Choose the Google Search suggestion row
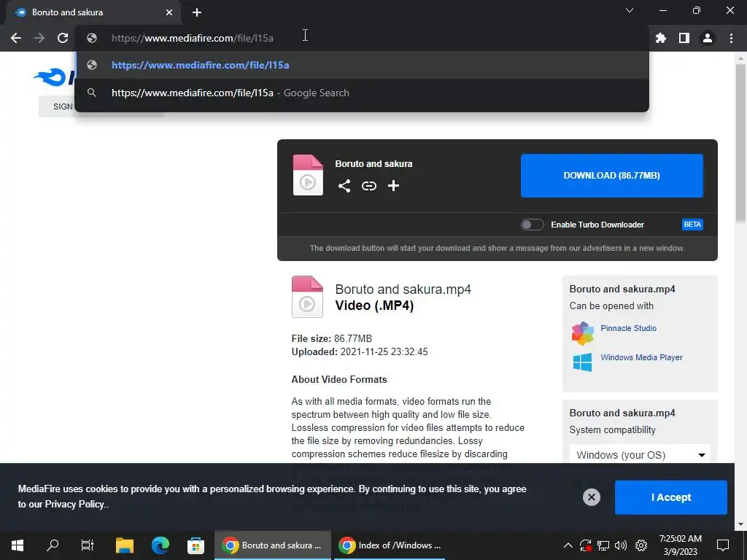The image size is (747, 560). [x=362, y=93]
